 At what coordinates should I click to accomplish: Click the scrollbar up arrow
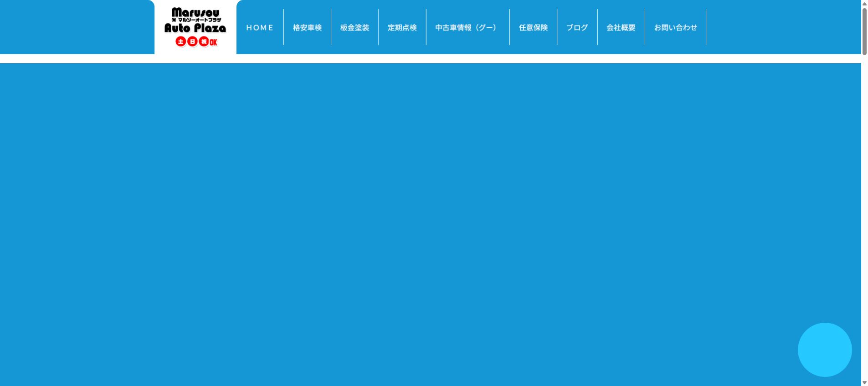864,4
